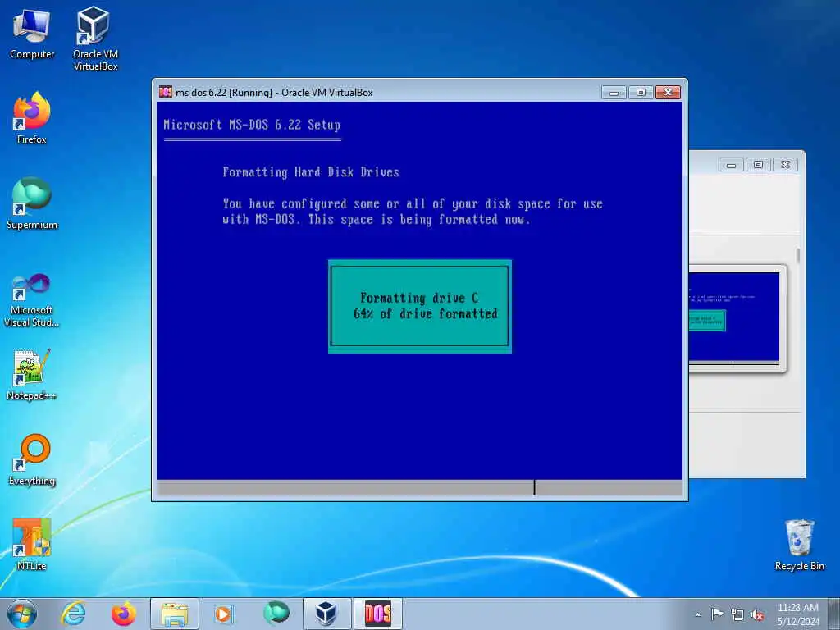This screenshot has height=630, width=840.
Task: Select the Everything search desktop shortcut
Action: (x=32, y=459)
